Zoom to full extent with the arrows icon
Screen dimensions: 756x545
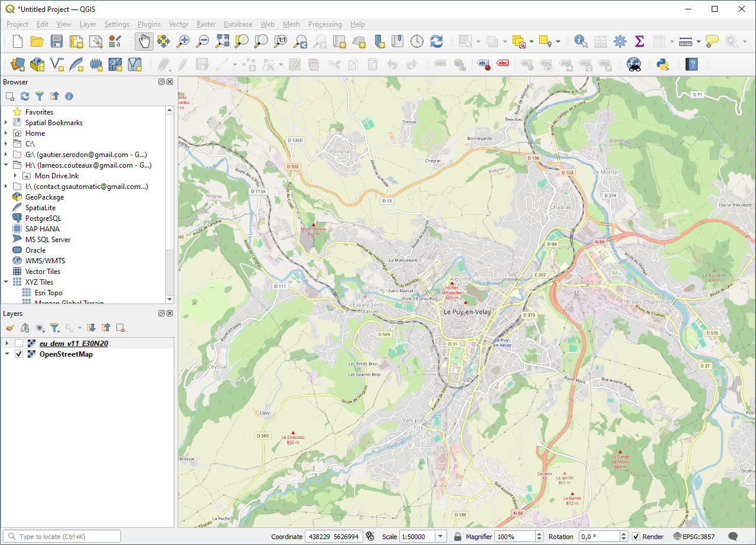pos(222,41)
